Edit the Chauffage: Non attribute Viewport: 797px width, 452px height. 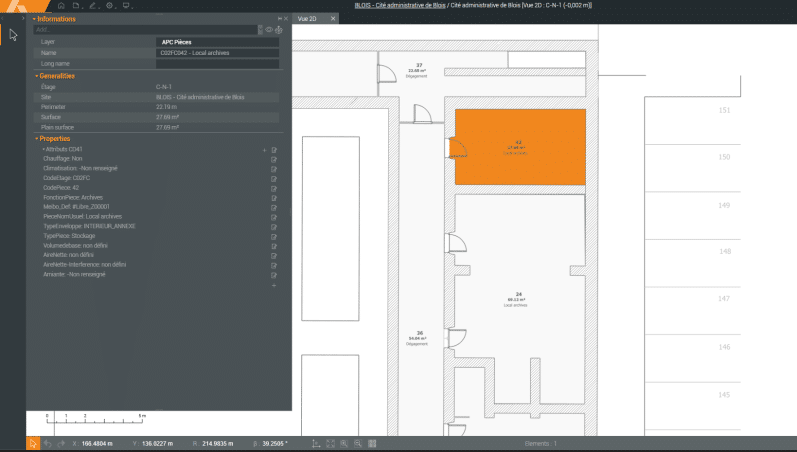[x=274, y=160]
